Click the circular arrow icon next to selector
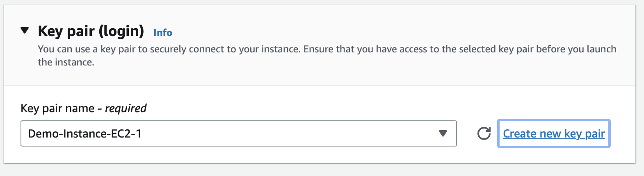Viewport: 644px width, 176px height. [x=484, y=133]
